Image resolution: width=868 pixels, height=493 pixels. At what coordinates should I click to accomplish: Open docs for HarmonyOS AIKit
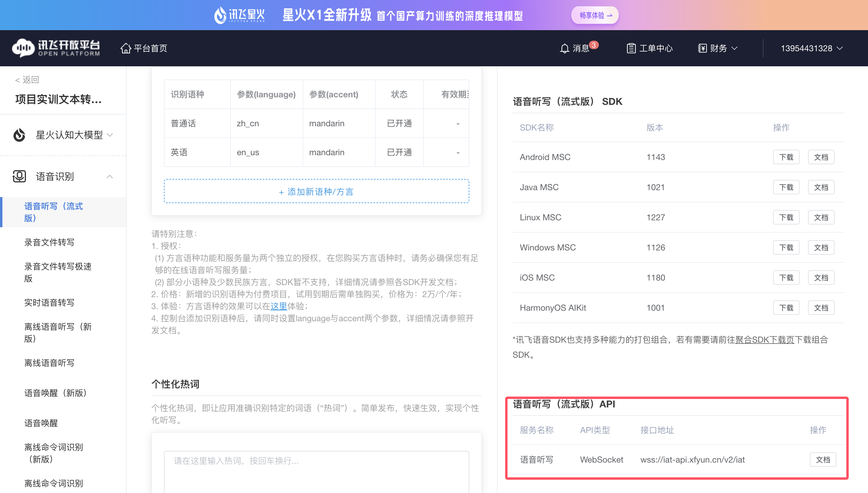(x=821, y=308)
